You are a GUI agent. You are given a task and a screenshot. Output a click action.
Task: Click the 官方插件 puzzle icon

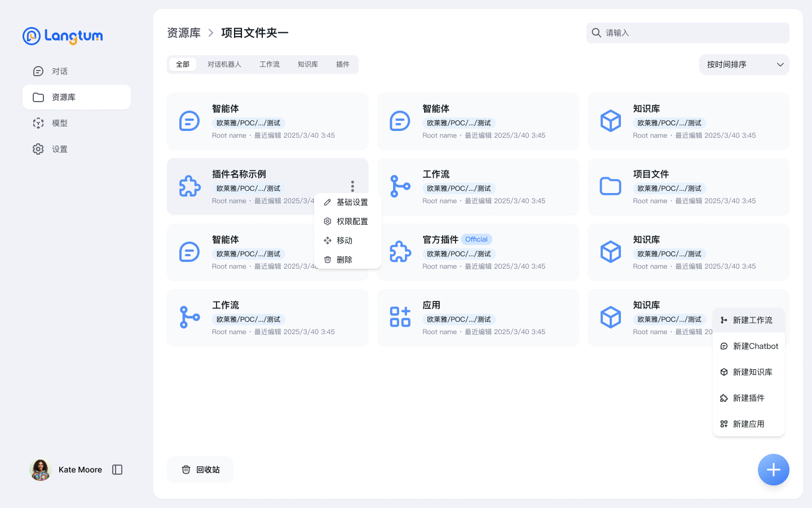coord(400,252)
